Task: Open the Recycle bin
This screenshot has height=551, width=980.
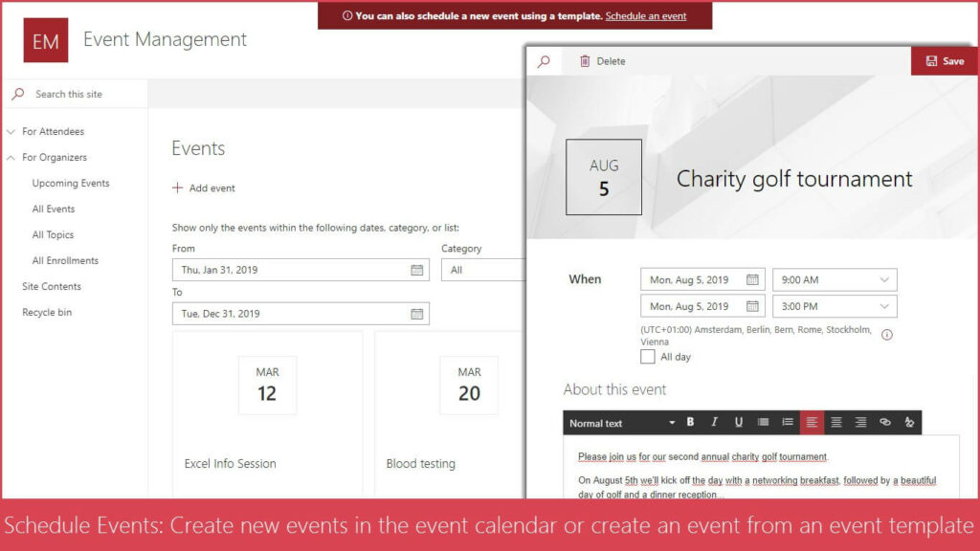Action: pyautogui.click(x=47, y=312)
